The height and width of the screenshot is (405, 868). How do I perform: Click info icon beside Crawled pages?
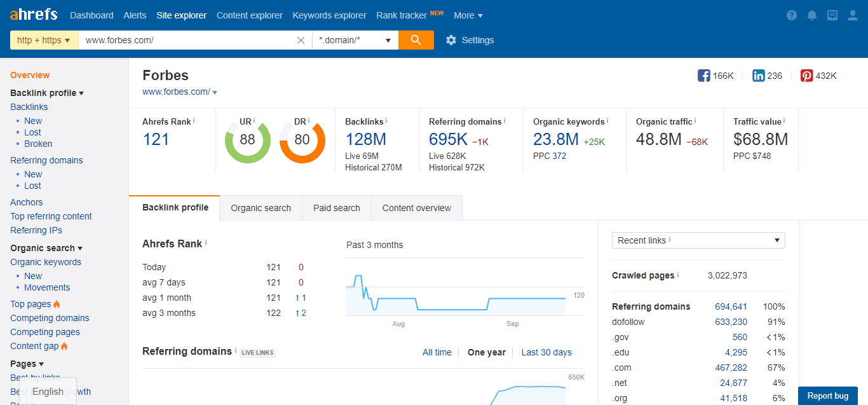[678, 275]
